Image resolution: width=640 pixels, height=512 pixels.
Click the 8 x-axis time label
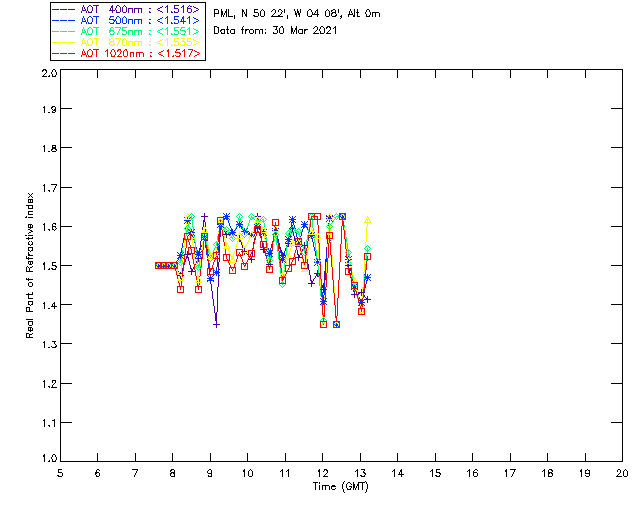(x=173, y=473)
